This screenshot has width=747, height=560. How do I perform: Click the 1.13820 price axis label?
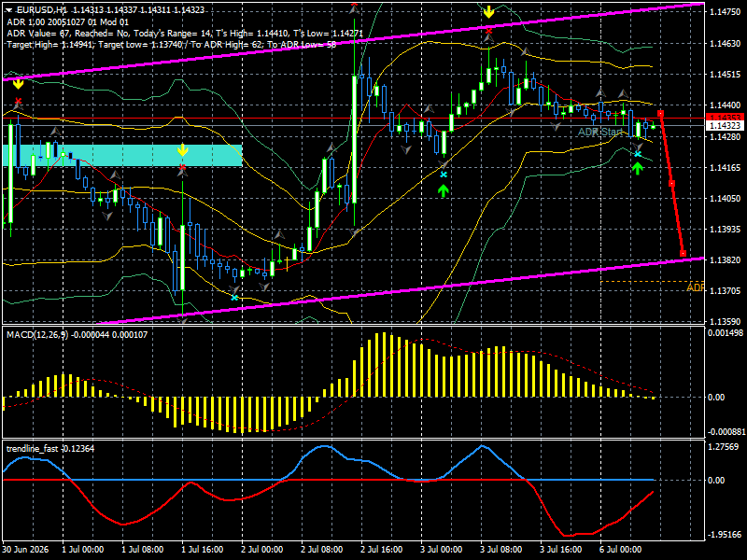point(725,260)
